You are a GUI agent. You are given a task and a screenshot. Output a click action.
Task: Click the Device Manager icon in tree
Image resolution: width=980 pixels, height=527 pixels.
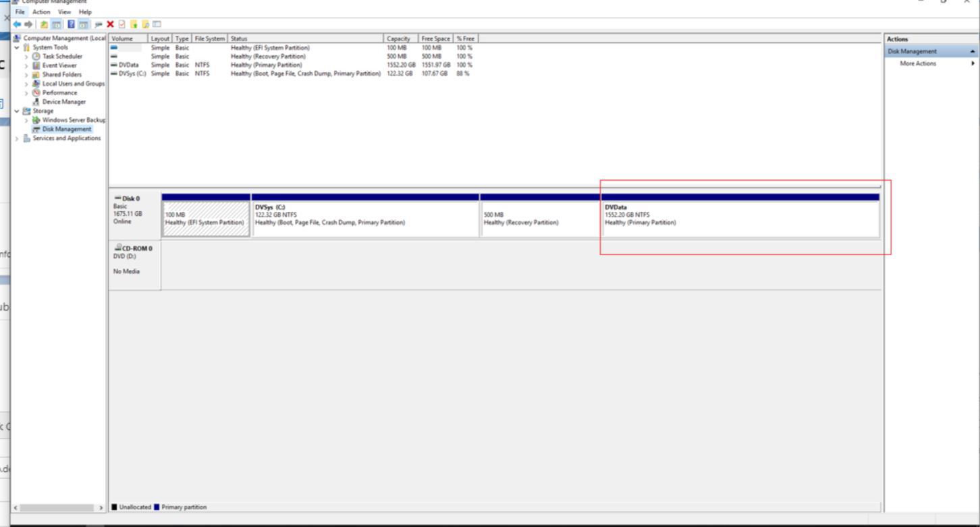coord(36,102)
